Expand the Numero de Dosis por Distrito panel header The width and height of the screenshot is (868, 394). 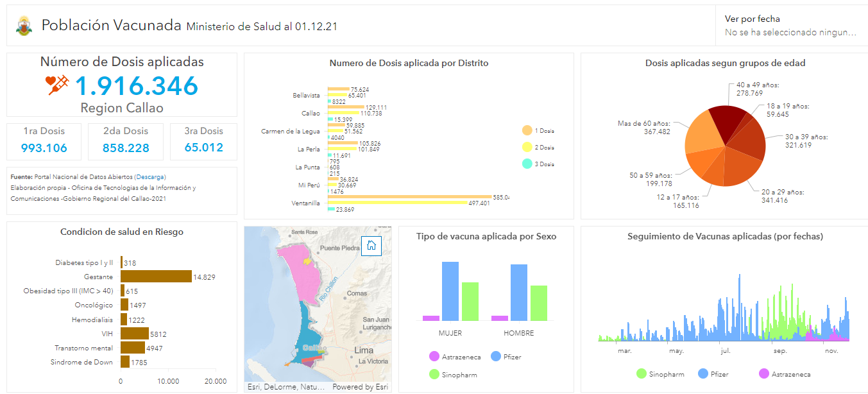(x=409, y=63)
